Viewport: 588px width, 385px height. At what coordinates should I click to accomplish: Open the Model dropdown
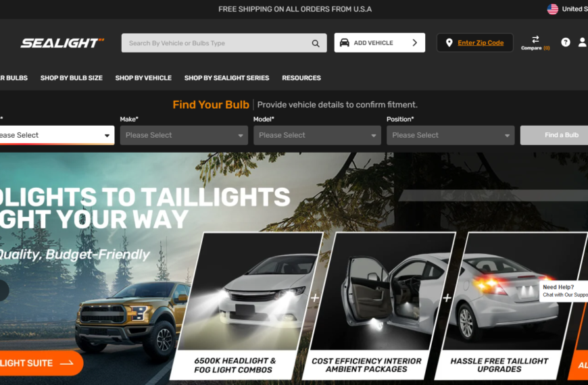pos(317,135)
